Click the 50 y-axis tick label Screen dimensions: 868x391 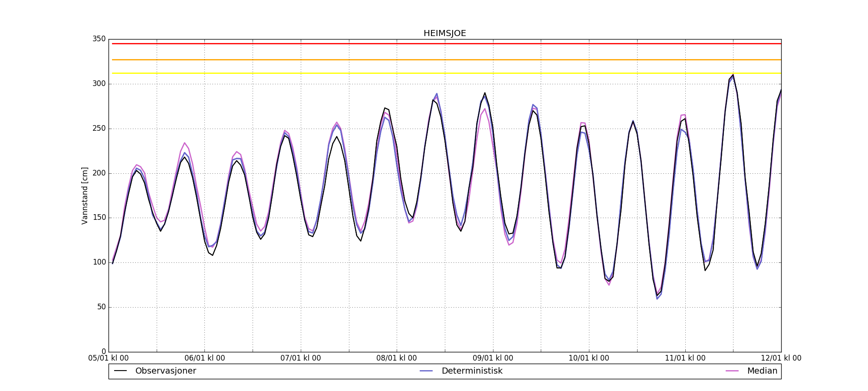pyautogui.click(x=101, y=307)
